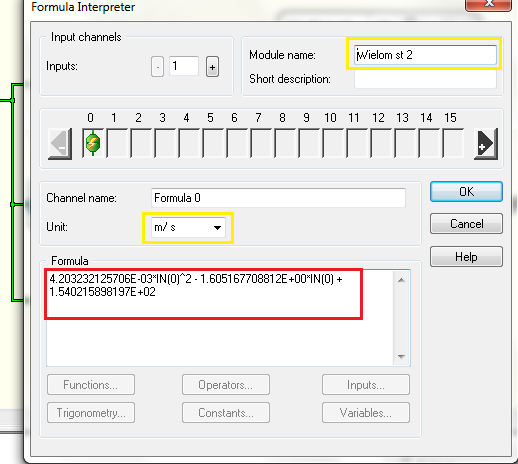The width and height of the screenshot is (518, 464).
Task: Select channel slot 13
Action: [405, 143]
